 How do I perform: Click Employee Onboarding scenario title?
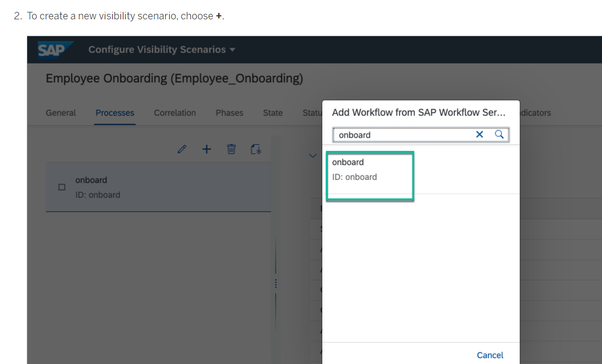coord(174,78)
